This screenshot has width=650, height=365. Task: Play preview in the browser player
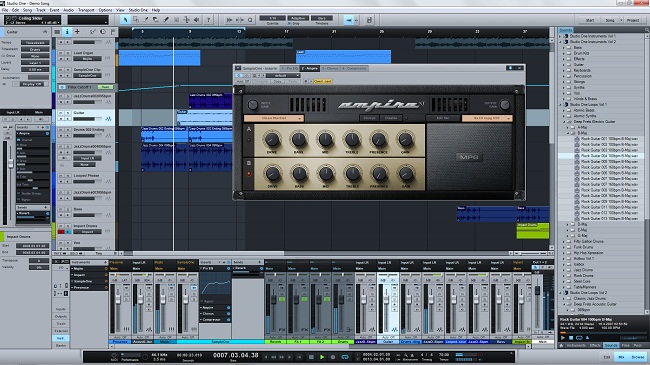click(563, 338)
